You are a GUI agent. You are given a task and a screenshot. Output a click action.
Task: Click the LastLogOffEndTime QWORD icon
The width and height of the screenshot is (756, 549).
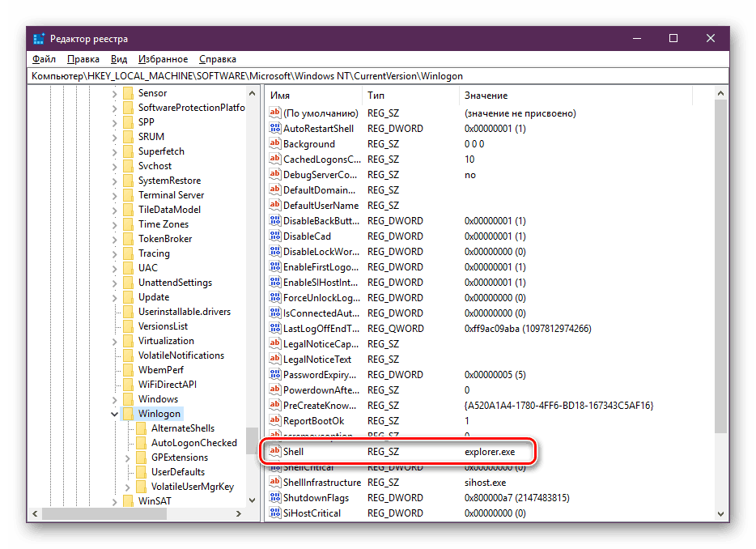pyautogui.click(x=275, y=328)
